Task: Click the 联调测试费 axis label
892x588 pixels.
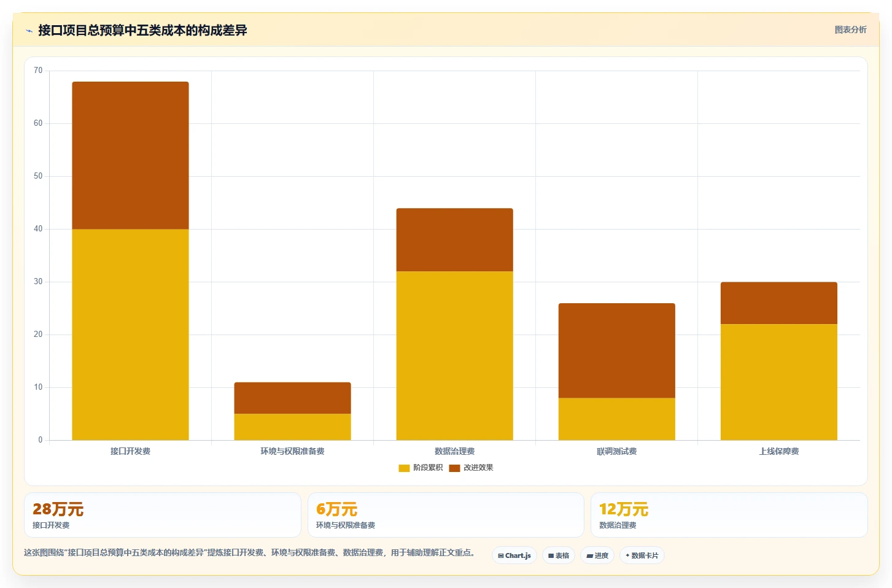Action: coord(616,451)
